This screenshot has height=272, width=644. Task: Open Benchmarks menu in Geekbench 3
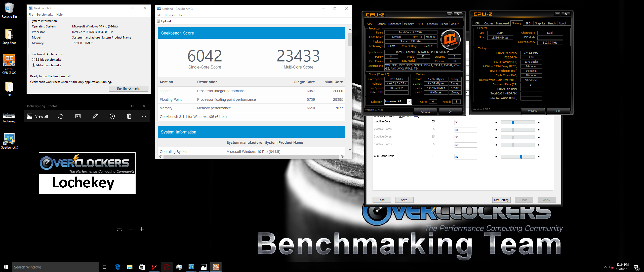tap(45, 15)
